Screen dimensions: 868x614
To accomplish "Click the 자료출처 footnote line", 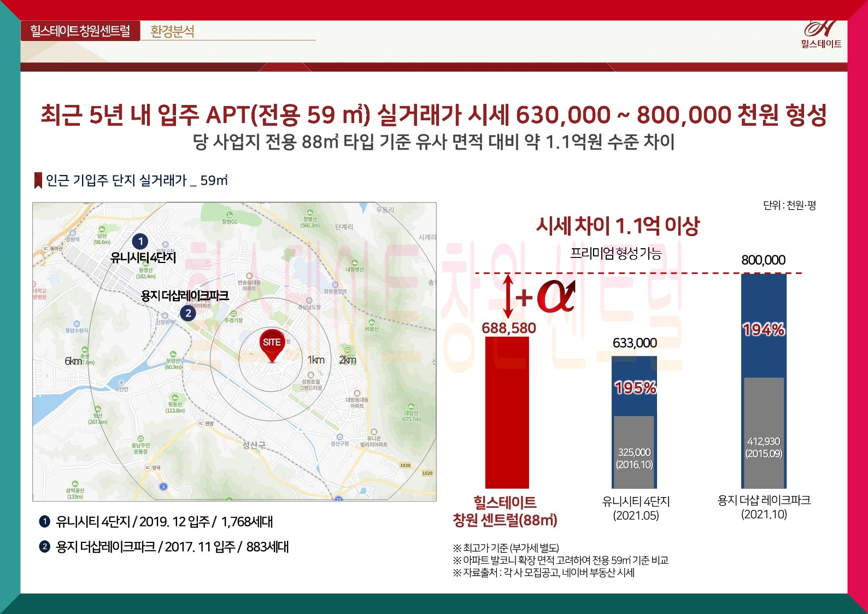I will (x=544, y=572).
